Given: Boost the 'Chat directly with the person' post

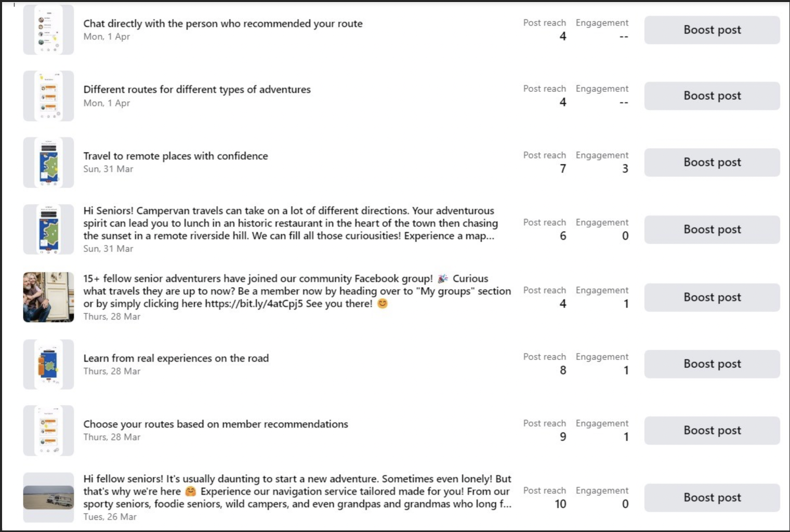Looking at the screenshot, I should click(x=712, y=30).
